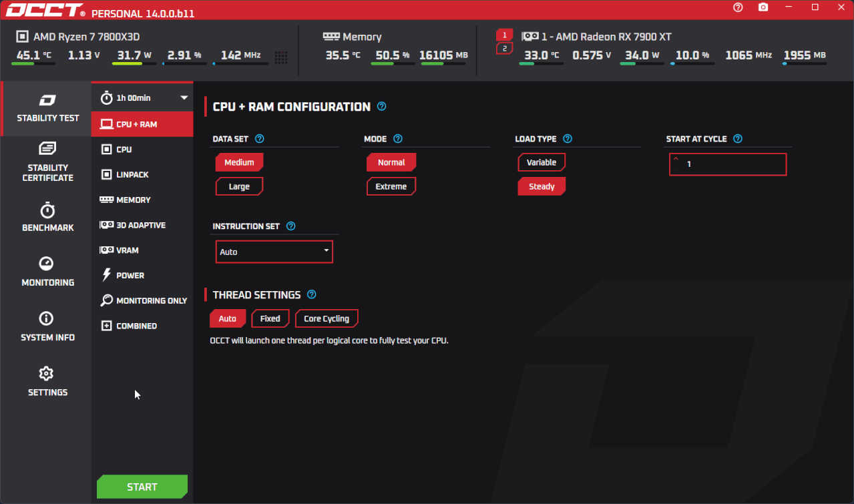This screenshot has width=854, height=504.
Task: Switch mode to Extreme
Action: click(x=391, y=186)
